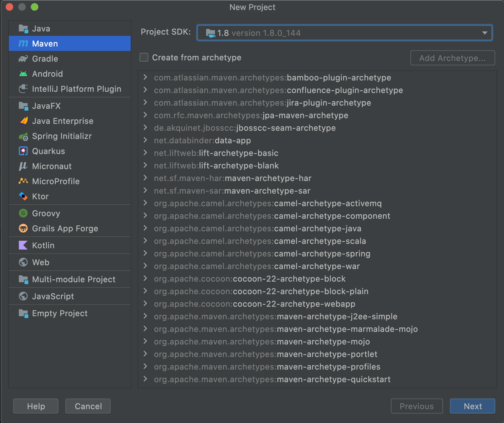Expand maven-archetype-quickstart tree node
Screen dimensions: 504x423
point(145,379)
